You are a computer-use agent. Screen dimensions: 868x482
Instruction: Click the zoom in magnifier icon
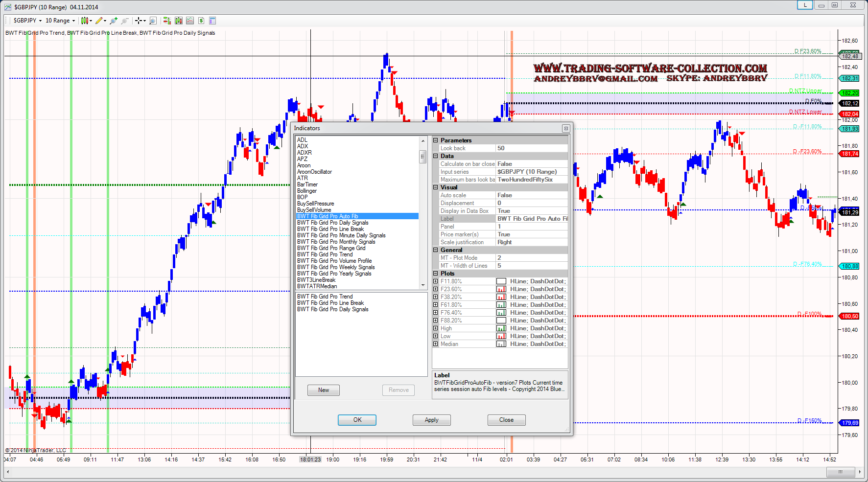(x=114, y=21)
